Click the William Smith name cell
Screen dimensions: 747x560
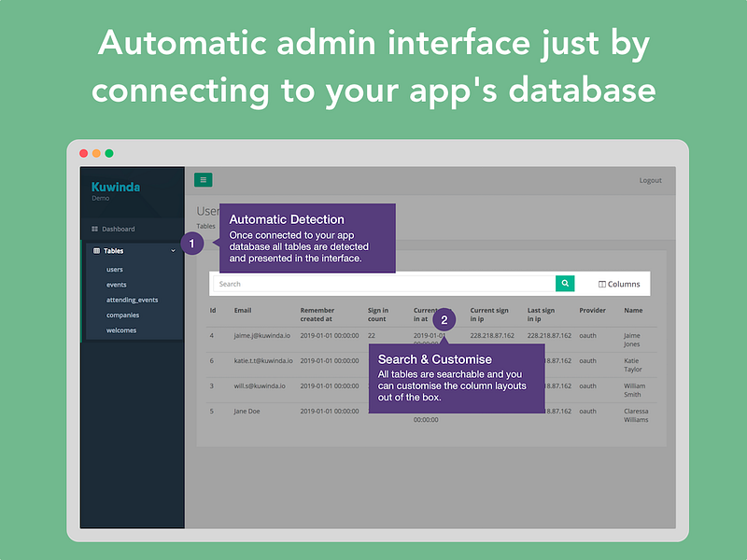[635, 390]
